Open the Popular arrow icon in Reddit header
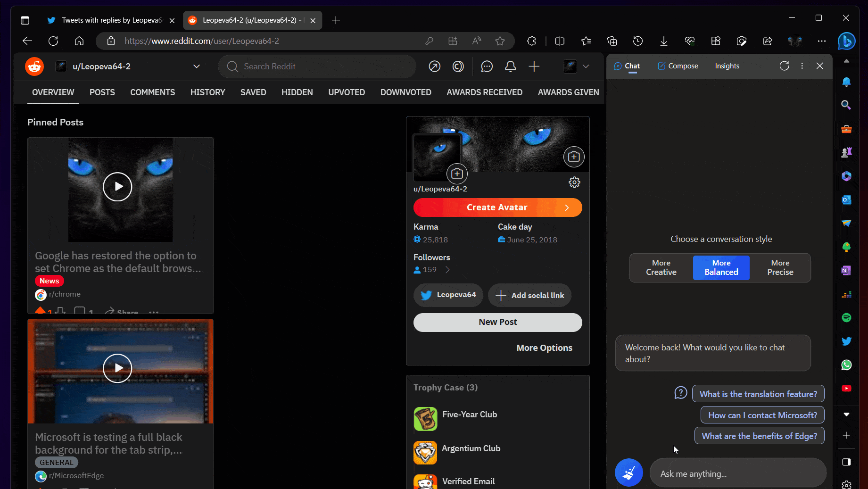 (434, 66)
